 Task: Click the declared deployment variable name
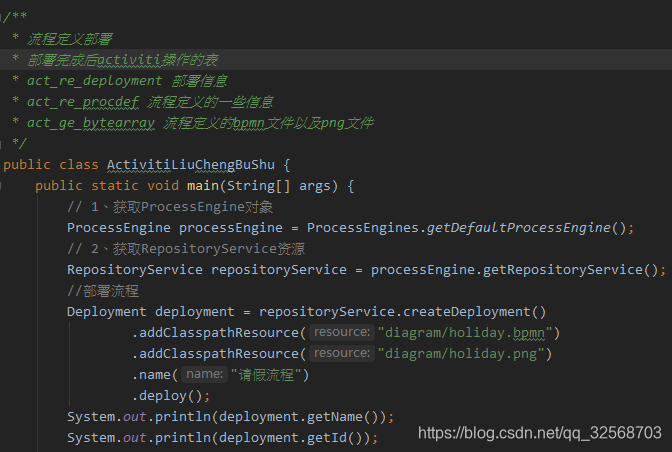195,312
